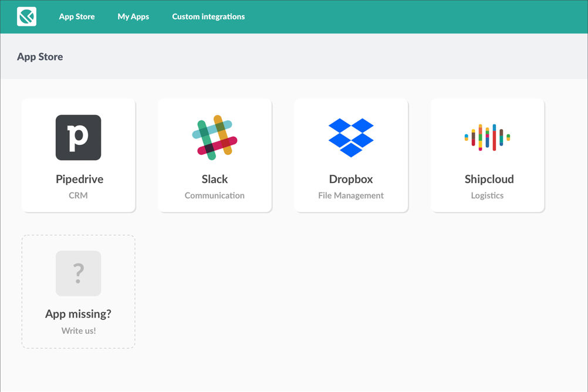Open the Slack app name
The width and height of the screenshot is (588, 392).
(215, 180)
